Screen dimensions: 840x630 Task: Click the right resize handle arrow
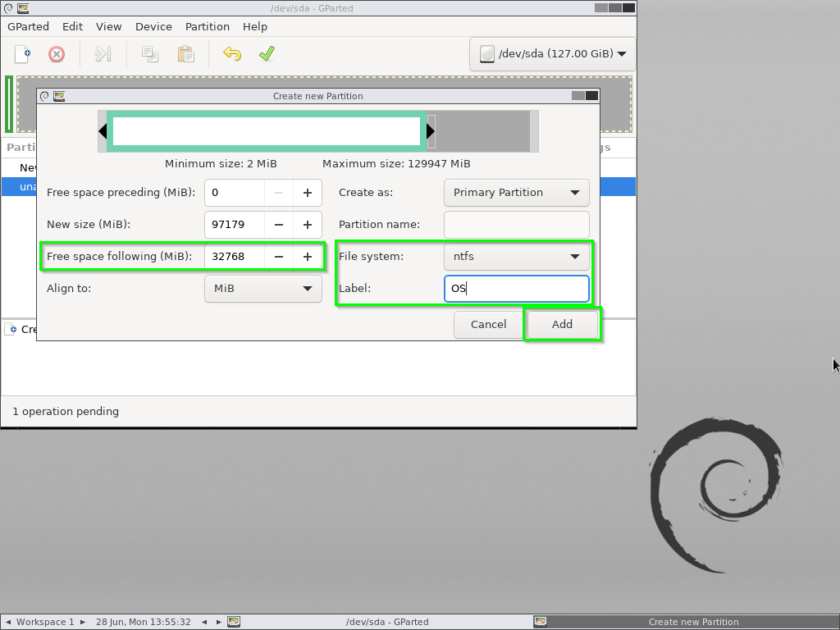(x=430, y=131)
